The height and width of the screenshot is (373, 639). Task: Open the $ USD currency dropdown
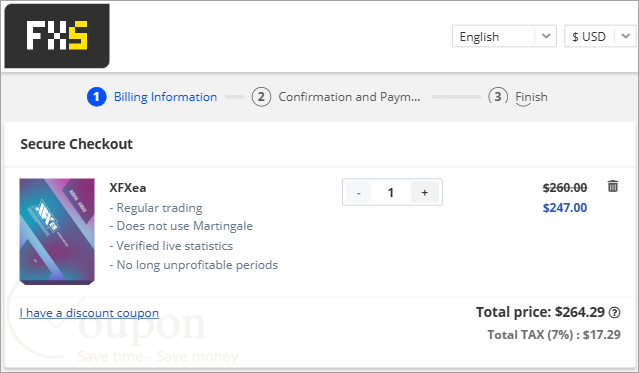600,36
